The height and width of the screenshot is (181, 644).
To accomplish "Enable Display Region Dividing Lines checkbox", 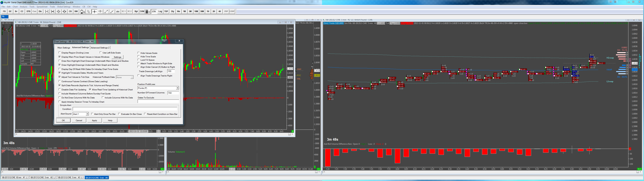I will pyautogui.click(x=60, y=53).
